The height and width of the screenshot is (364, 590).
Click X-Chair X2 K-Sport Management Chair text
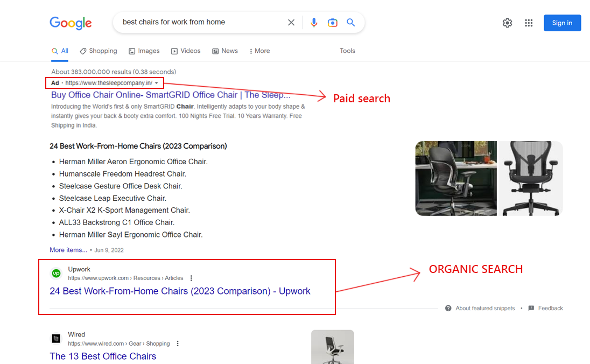(124, 211)
